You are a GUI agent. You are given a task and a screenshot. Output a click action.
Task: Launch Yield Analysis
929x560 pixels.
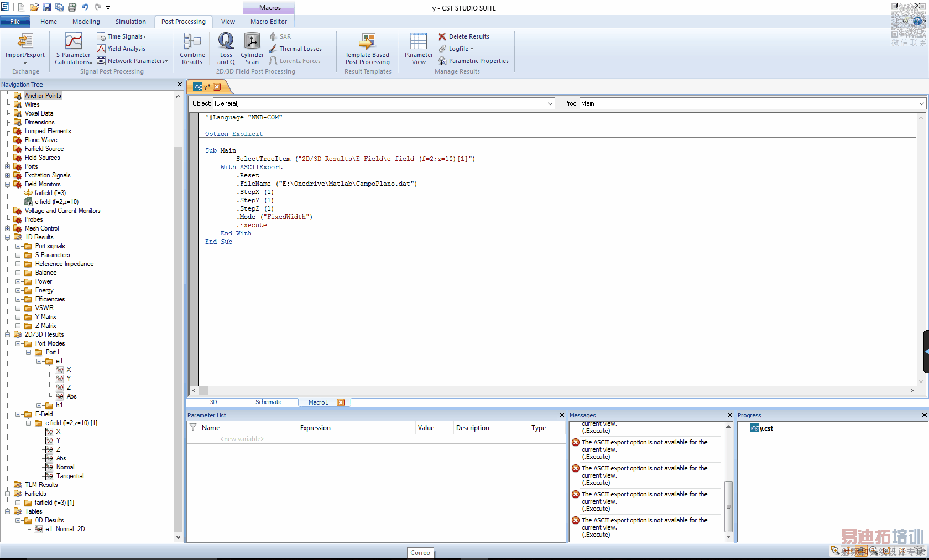coord(121,49)
